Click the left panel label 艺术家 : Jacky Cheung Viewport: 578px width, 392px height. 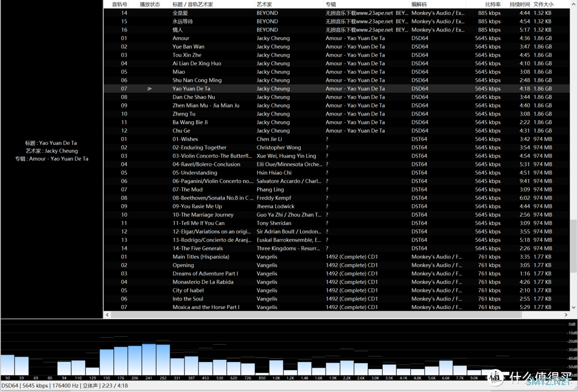[x=51, y=151]
